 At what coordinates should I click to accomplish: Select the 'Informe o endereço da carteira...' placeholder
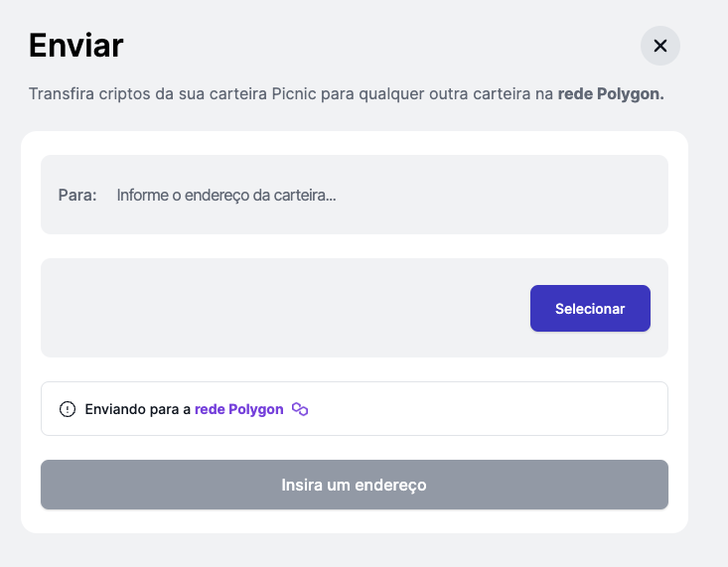tap(226, 195)
